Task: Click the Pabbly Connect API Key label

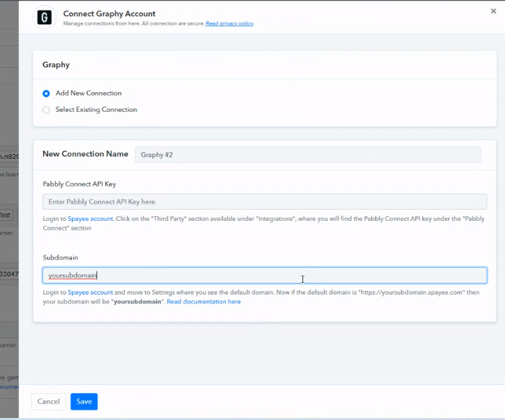Action: tap(79, 184)
